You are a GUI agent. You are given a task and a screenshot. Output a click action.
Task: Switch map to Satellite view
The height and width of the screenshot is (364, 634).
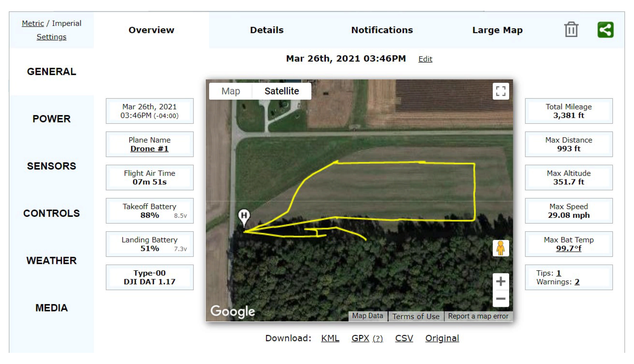282,91
